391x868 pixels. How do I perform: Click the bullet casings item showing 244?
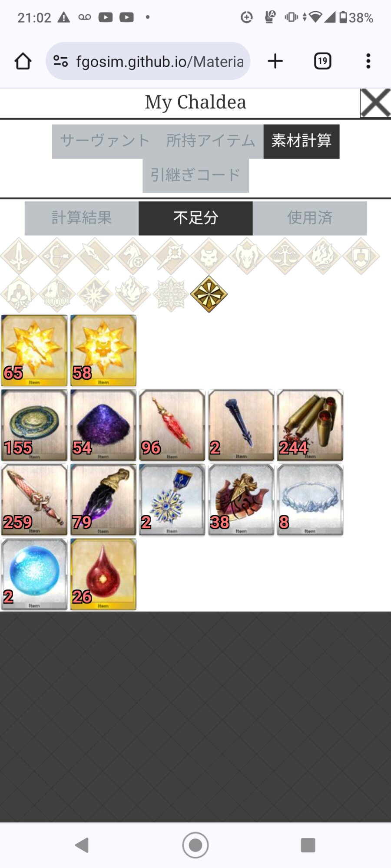310,425
